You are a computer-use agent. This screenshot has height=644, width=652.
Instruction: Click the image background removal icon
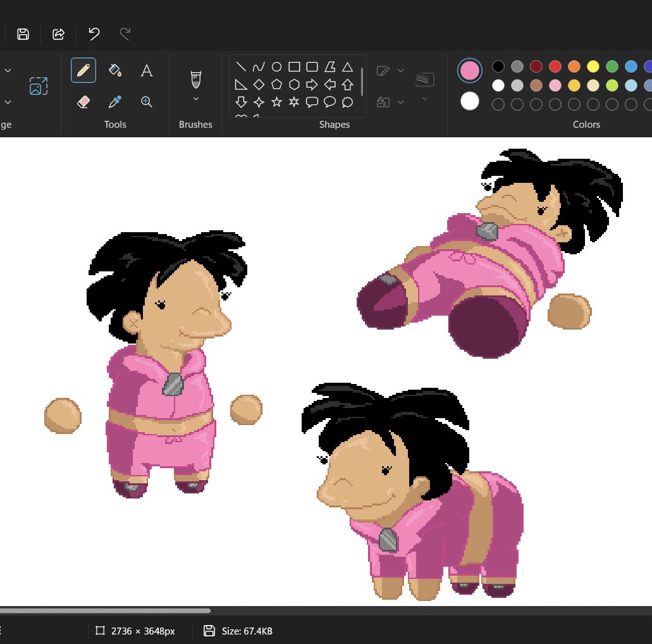(x=38, y=86)
